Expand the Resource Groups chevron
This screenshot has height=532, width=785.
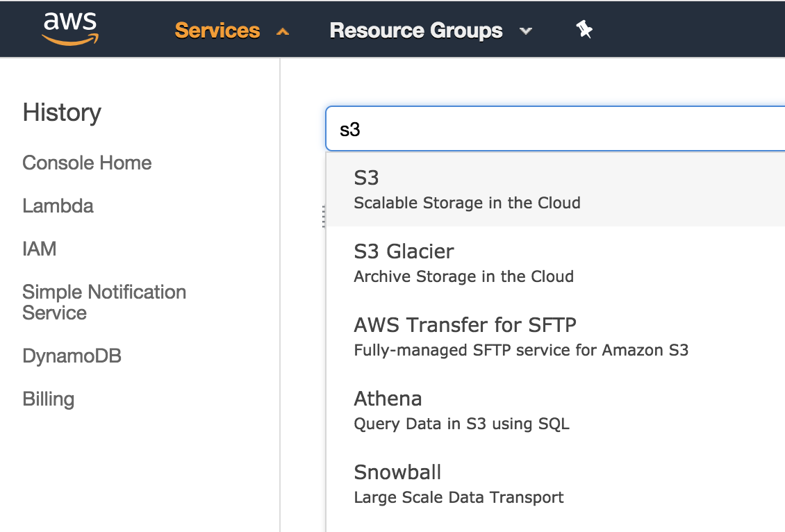tap(526, 31)
